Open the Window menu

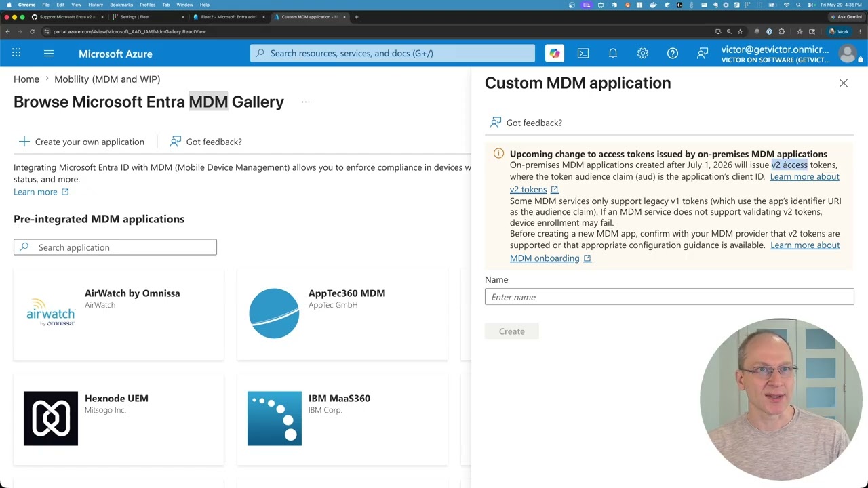click(184, 5)
